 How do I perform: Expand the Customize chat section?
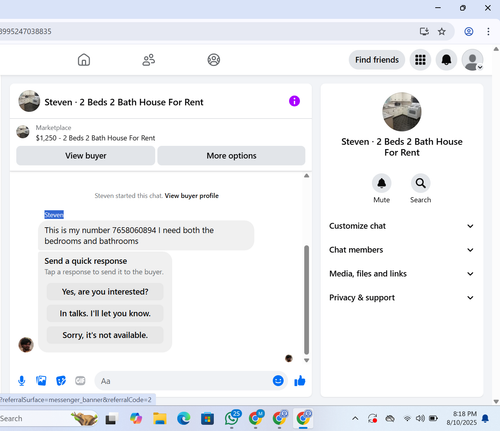click(401, 226)
